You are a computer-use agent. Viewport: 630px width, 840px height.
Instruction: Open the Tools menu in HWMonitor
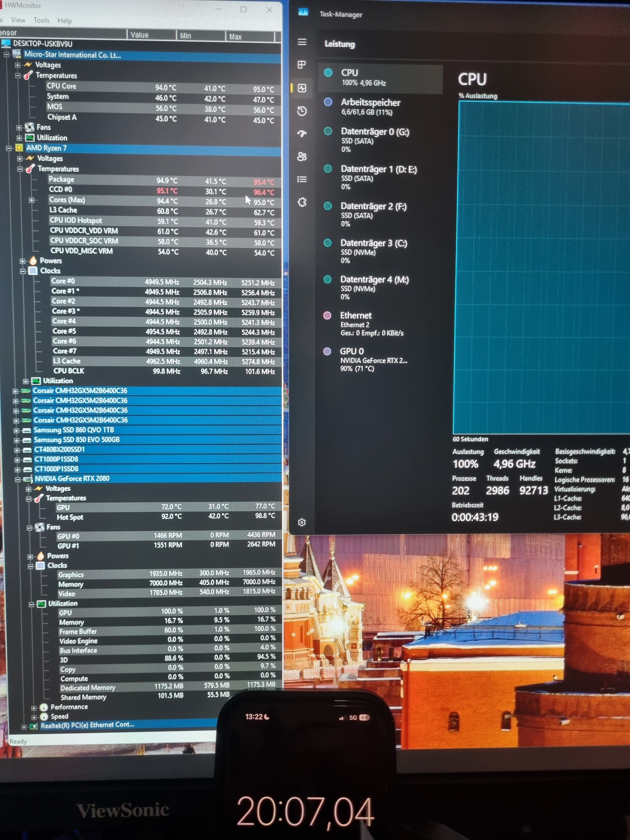tap(41, 20)
